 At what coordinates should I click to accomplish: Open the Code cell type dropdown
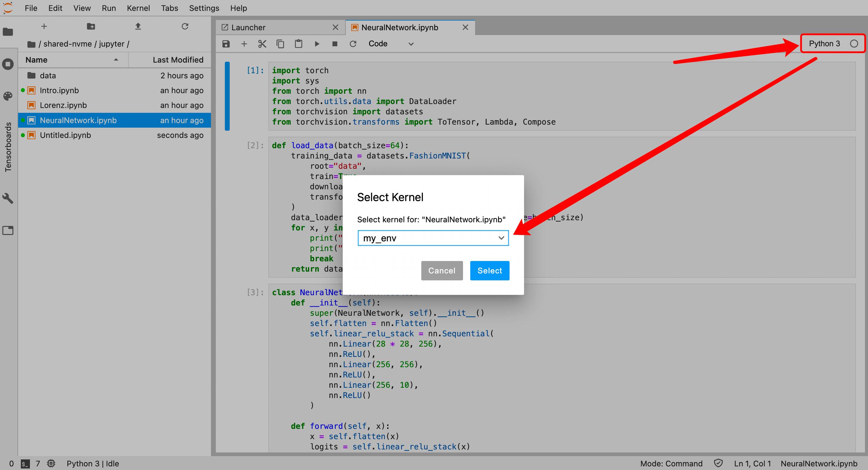click(x=391, y=44)
